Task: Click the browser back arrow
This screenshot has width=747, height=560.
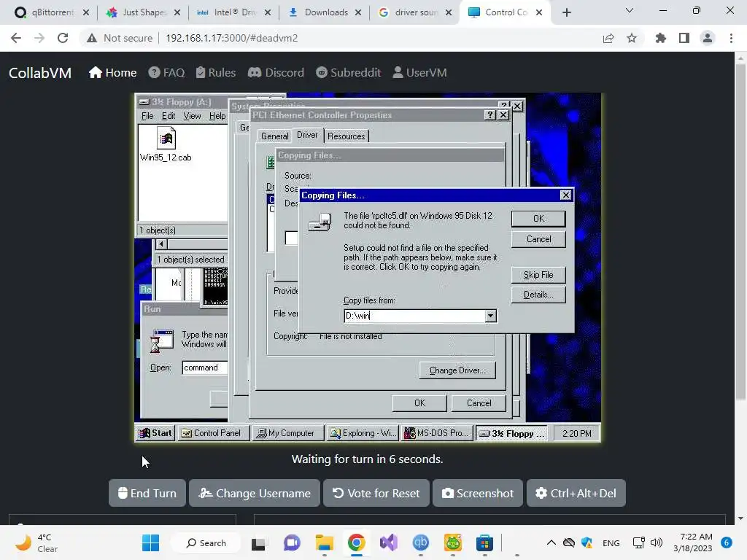Action: (16, 38)
